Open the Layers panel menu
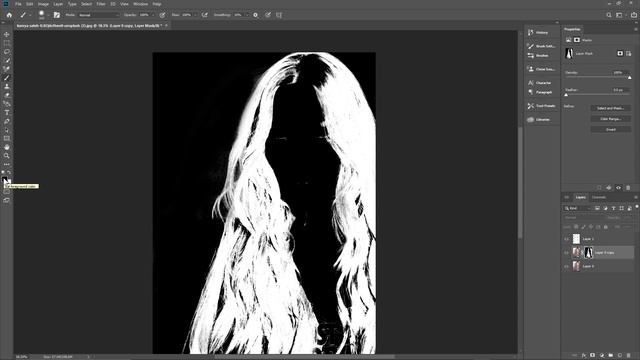The width and height of the screenshot is (640, 360). point(636,198)
